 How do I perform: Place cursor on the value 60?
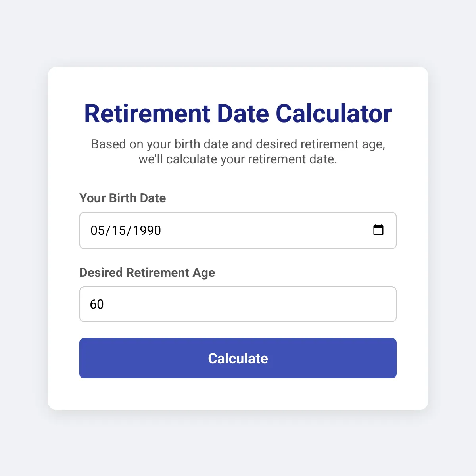pos(97,304)
